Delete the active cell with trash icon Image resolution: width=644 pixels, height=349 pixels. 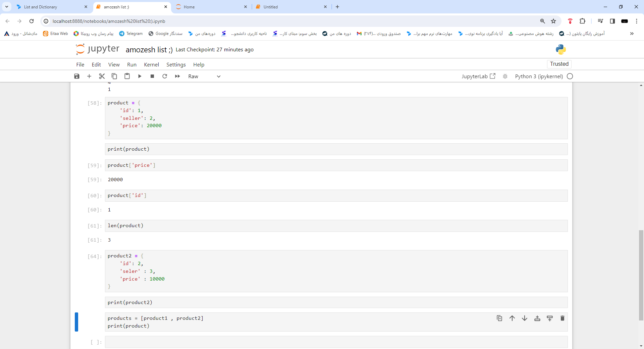click(x=562, y=318)
